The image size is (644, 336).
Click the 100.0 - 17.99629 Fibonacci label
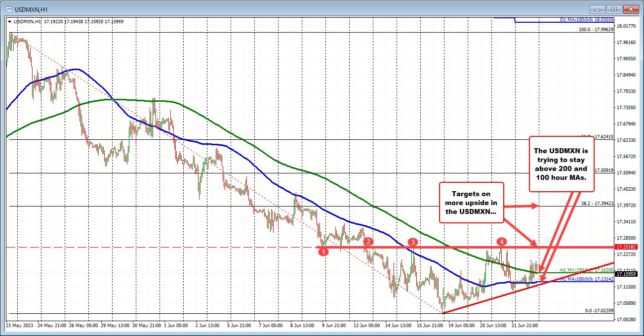tap(596, 30)
